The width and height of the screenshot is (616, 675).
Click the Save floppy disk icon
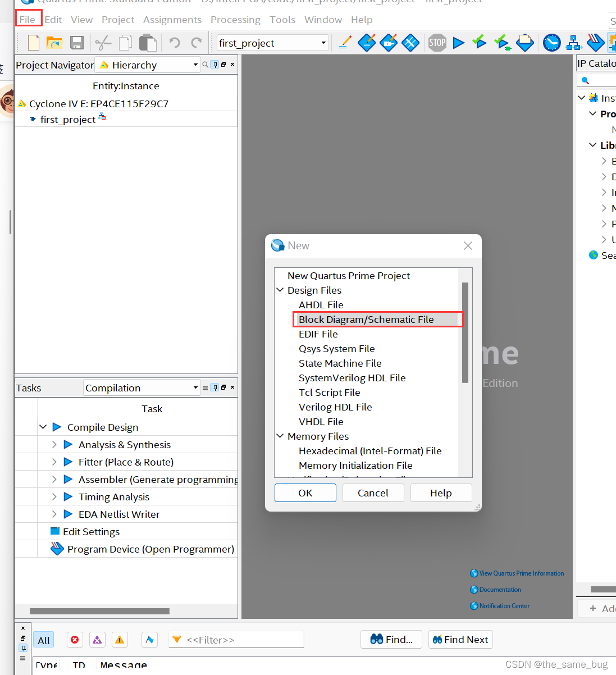point(77,43)
